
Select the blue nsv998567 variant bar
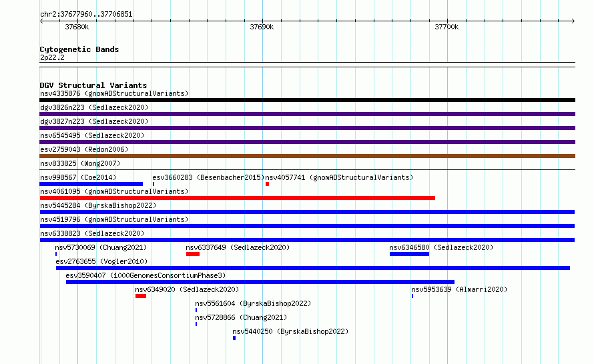click(x=91, y=184)
